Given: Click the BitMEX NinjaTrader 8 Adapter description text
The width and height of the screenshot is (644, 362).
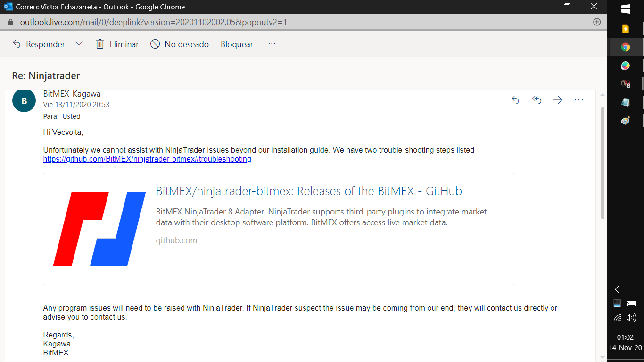Looking at the screenshot, I should click(321, 217).
